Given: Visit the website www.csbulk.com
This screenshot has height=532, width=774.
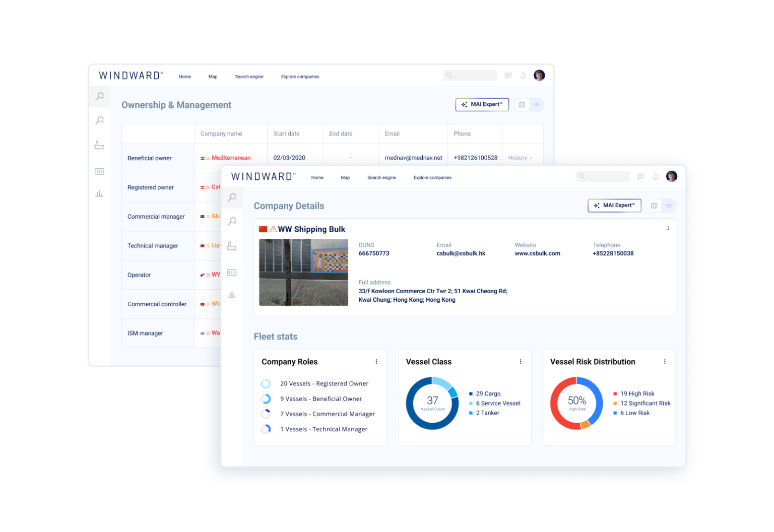Looking at the screenshot, I should pos(537,253).
